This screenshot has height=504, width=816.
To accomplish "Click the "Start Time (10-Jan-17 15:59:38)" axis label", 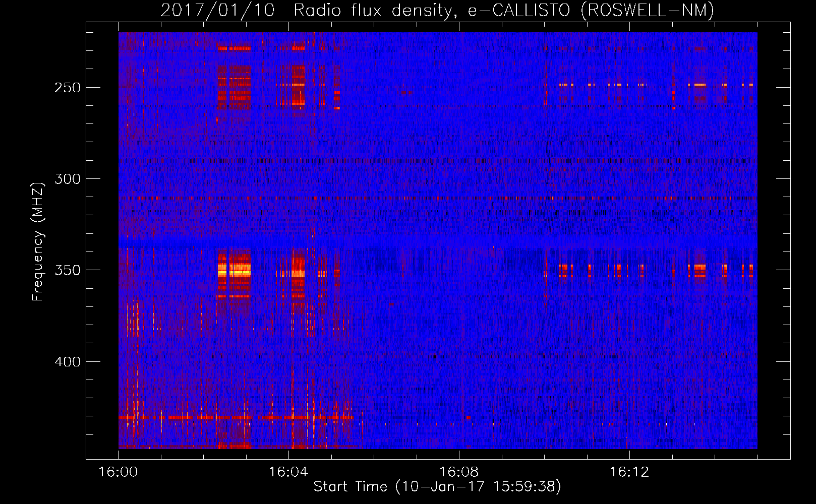I will (x=437, y=487).
